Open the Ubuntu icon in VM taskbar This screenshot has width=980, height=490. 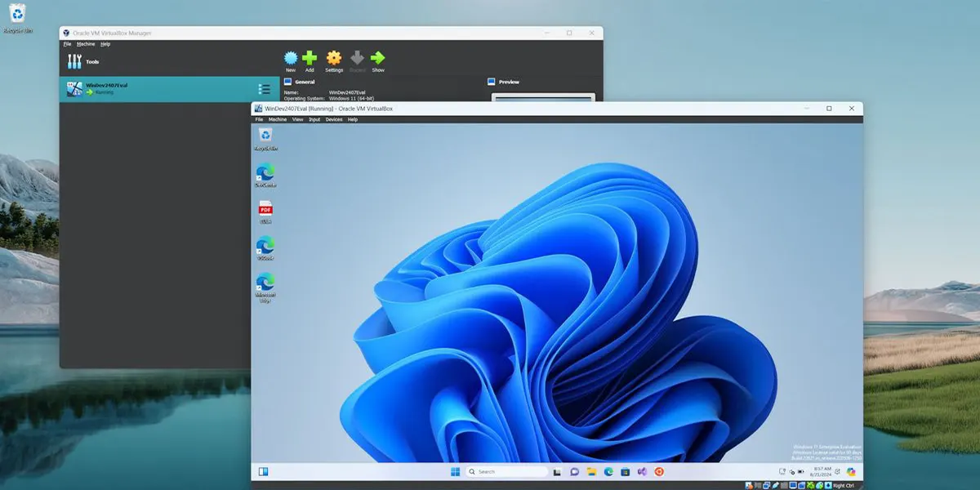(659, 472)
